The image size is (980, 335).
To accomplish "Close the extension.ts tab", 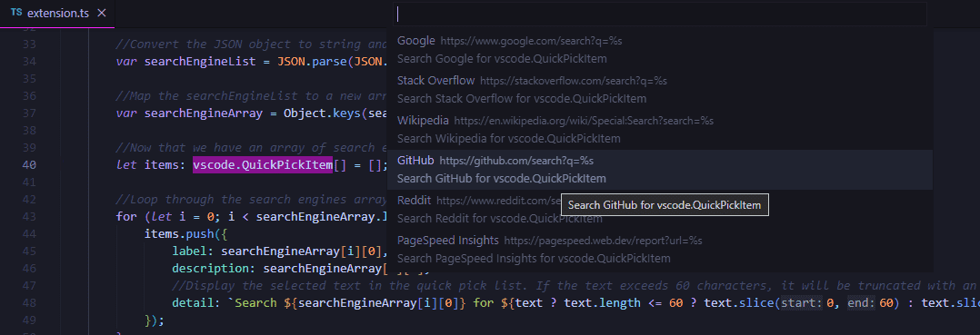I will 102,13.
